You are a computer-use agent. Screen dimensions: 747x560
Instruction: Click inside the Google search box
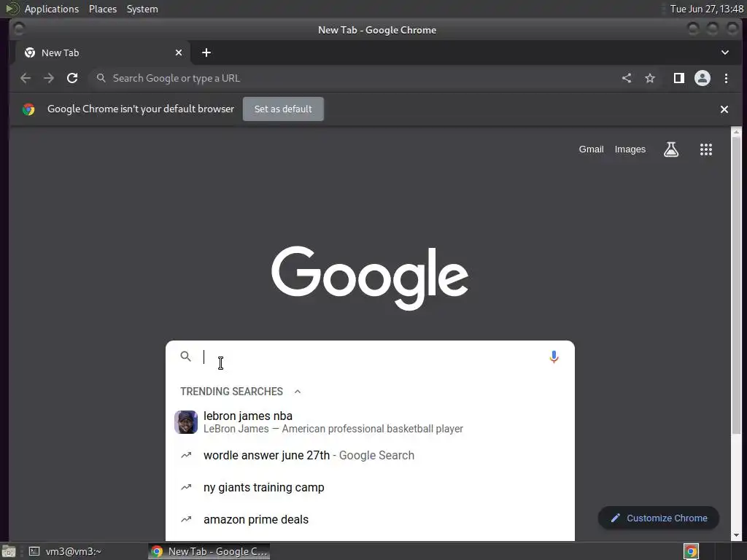(x=370, y=357)
